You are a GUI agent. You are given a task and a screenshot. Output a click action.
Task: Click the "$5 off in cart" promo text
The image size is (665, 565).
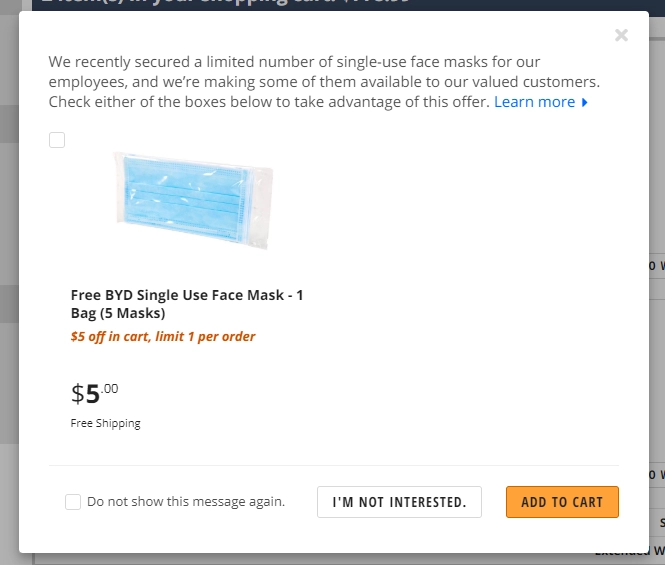[x=110, y=337]
